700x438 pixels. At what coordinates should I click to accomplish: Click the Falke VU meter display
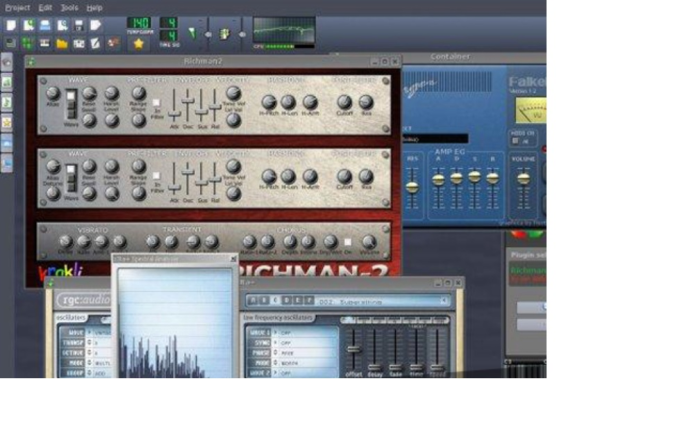tap(531, 111)
